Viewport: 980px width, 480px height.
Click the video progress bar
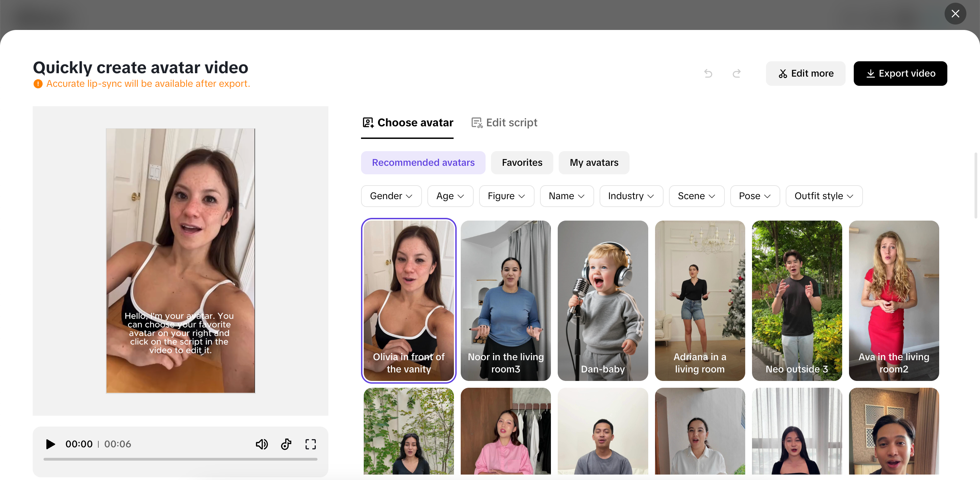pyautogui.click(x=180, y=459)
